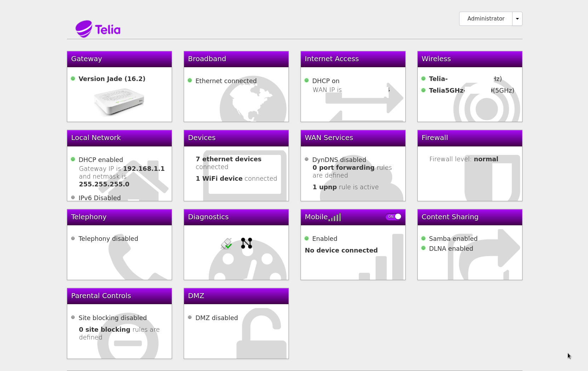
Task: Click the gray dot beside Site blocking disabled
Action: [73, 317]
